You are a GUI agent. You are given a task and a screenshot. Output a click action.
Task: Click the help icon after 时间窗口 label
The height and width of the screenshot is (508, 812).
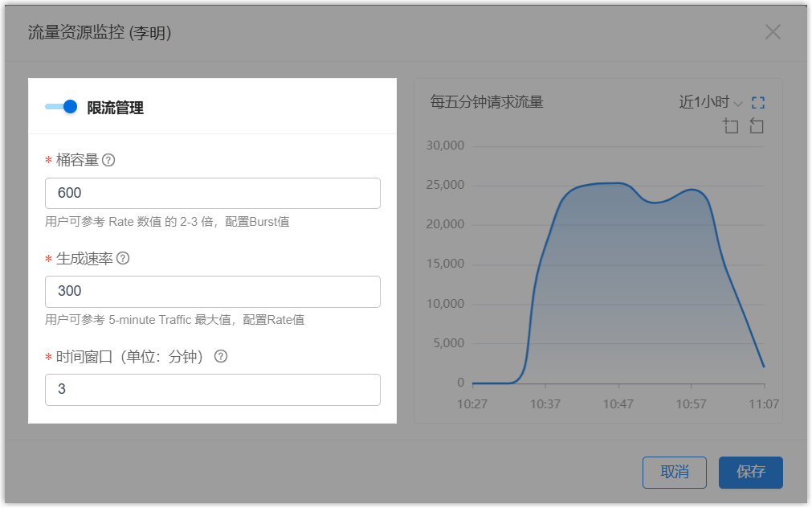tap(221, 356)
